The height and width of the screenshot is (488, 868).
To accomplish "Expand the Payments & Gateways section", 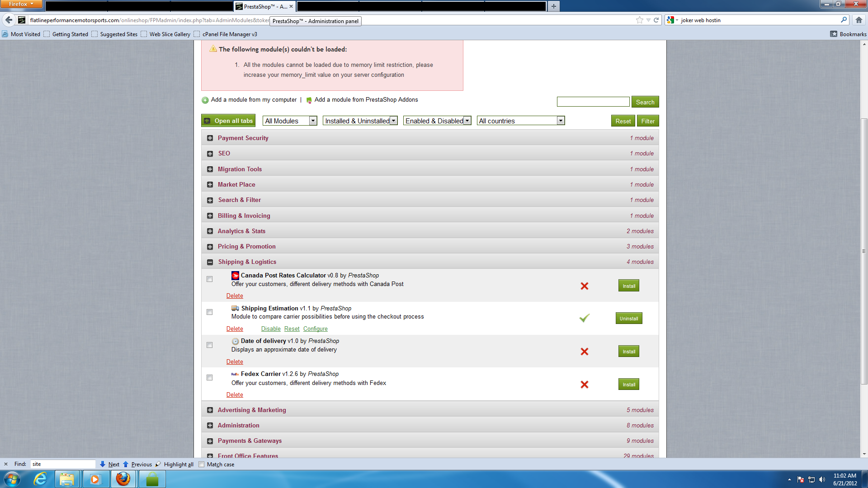I will [x=210, y=441].
